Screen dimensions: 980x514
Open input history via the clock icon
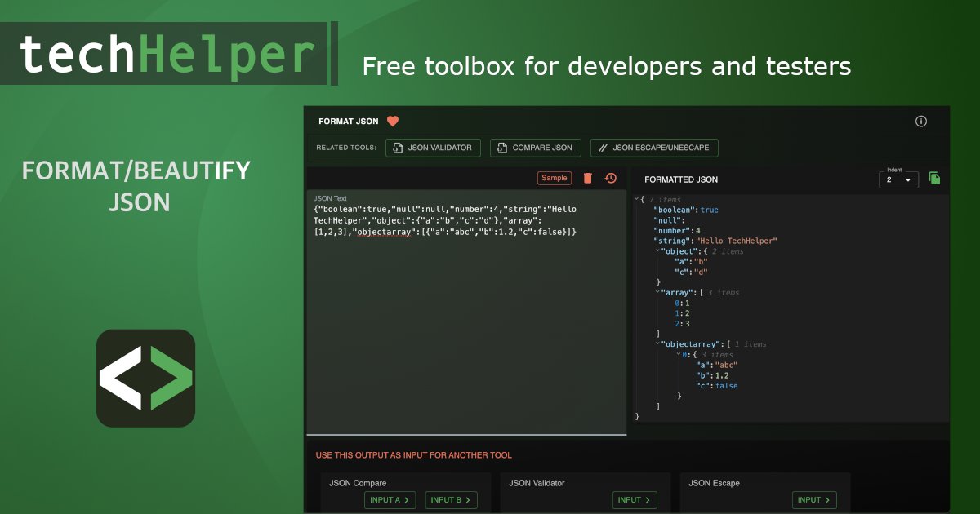610,178
